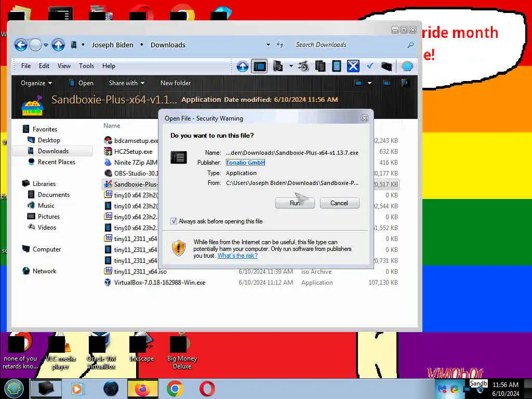Screen dimensions: 532x399
Task: Open the Videos library
Action: [47, 228]
